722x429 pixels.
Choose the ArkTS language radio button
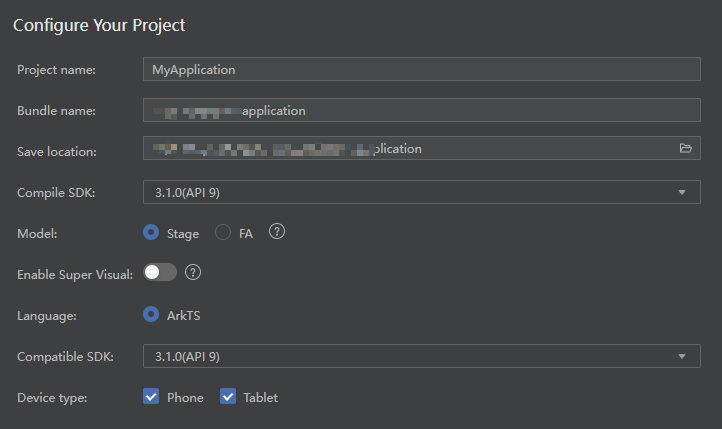pos(151,314)
